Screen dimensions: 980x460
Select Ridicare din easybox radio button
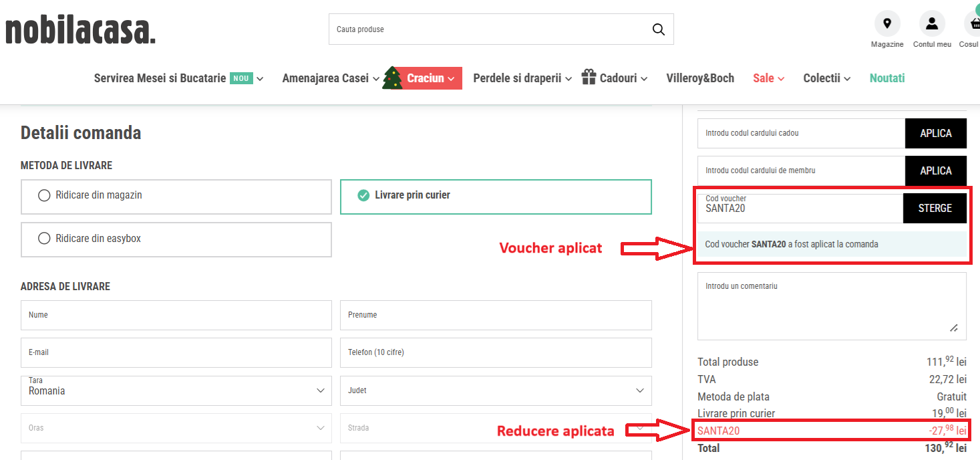click(x=44, y=238)
